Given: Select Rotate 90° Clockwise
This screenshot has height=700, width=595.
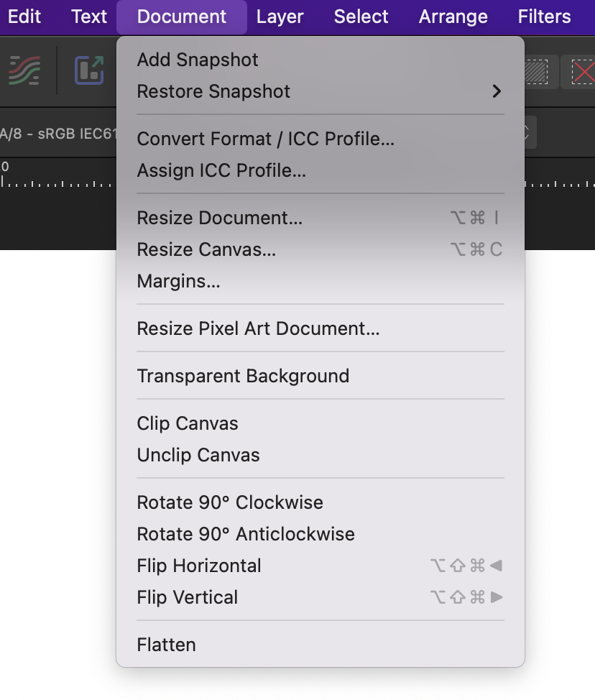Looking at the screenshot, I should 230,502.
